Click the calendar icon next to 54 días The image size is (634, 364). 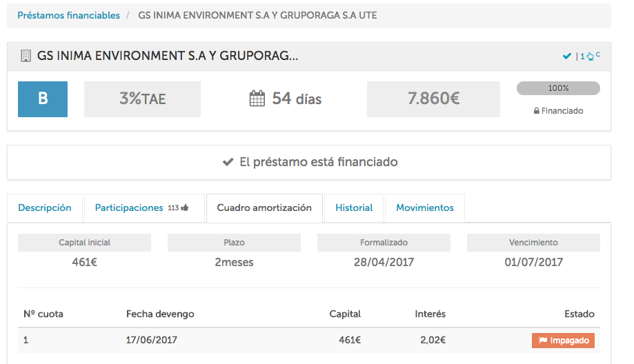257,99
